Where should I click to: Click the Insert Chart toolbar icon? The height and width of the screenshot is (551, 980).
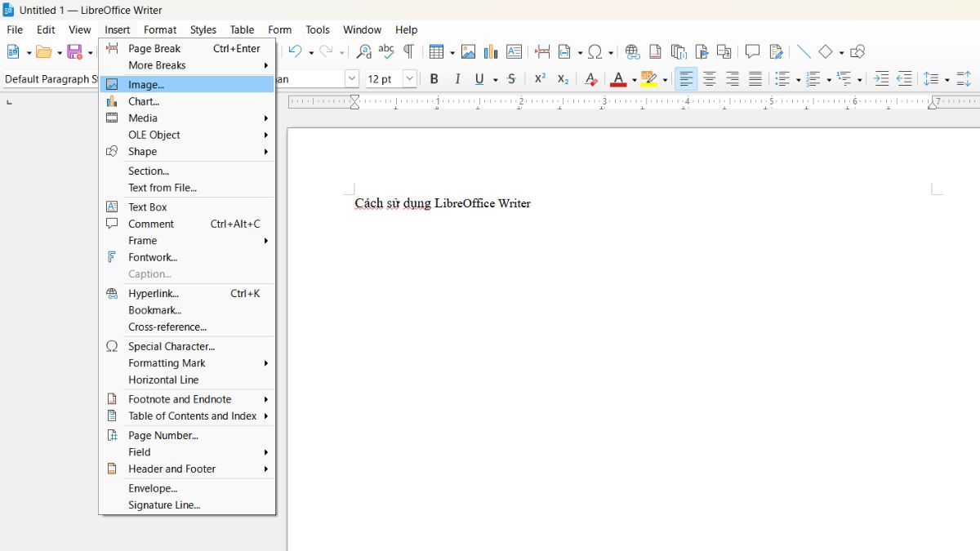pos(491,51)
